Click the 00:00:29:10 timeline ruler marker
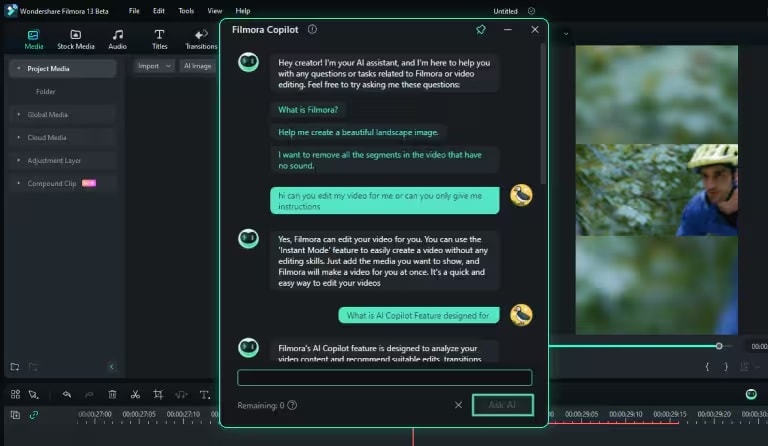The image size is (768, 446). point(625,414)
